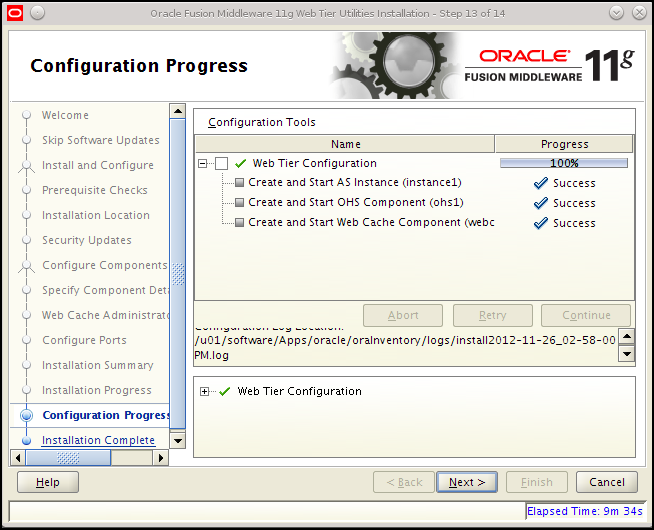654x530 pixels.
Task: Click the Install and Configure step node icon
Action: [x=27, y=166]
